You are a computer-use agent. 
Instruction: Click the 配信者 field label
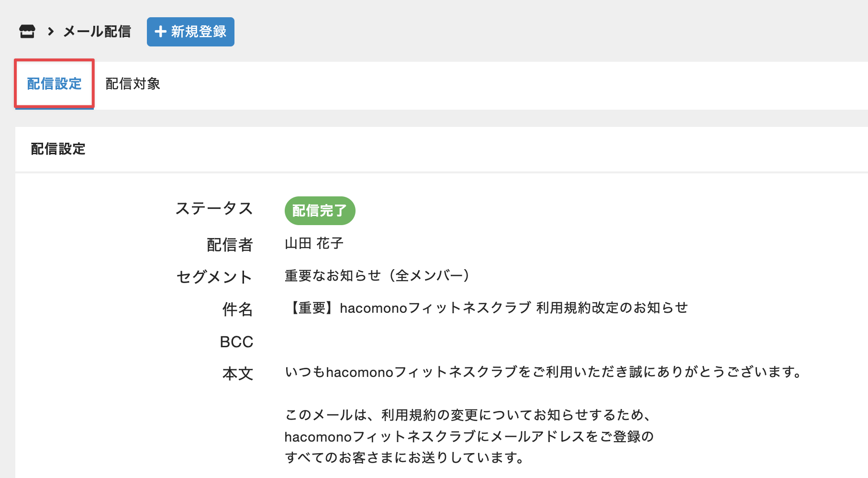tap(230, 245)
